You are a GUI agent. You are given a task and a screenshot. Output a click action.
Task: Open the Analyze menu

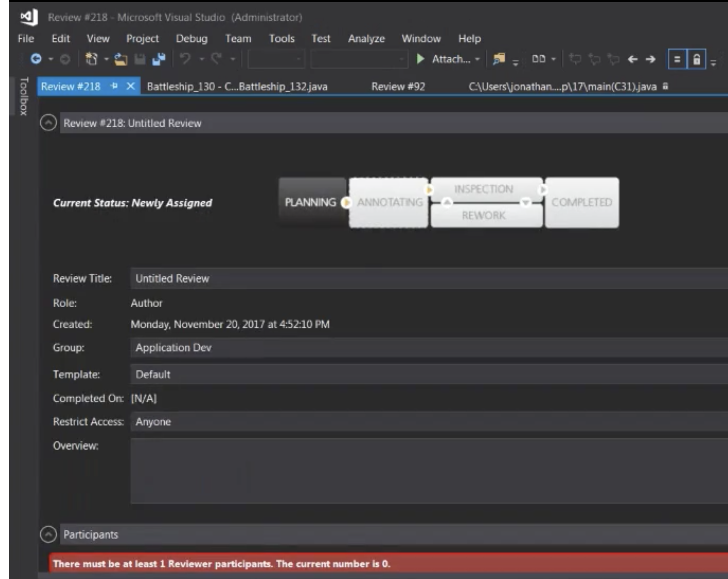coord(366,39)
